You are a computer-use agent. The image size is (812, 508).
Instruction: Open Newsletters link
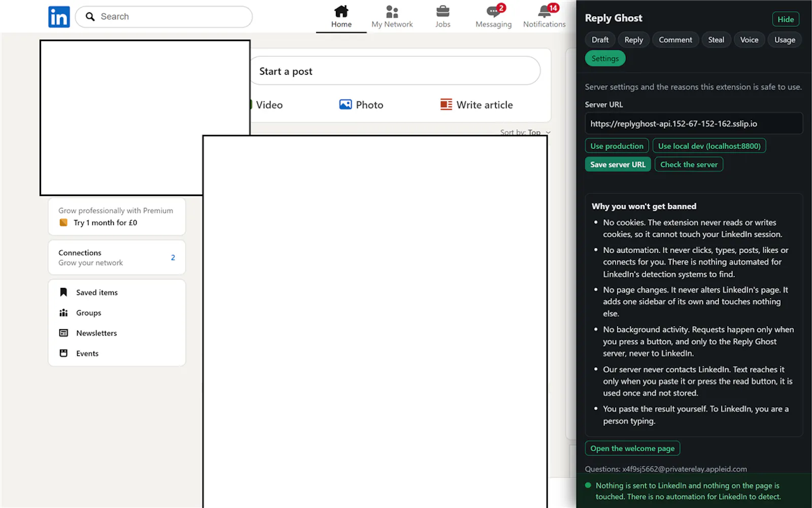(96, 333)
